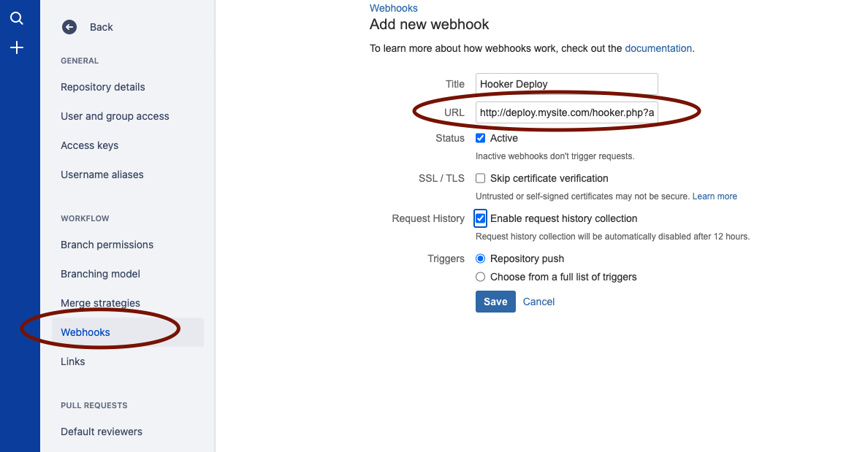868x452 pixels.
Task: Open the Access keys page
Action: tap(89, 145)
